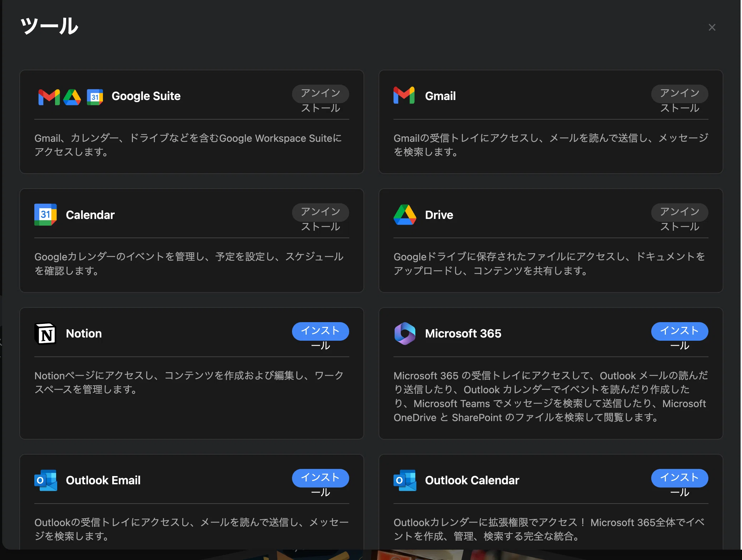Click the Gmail card's envelope icon
742x560 pixels.
pyautogui.click(x=404, y=95)
